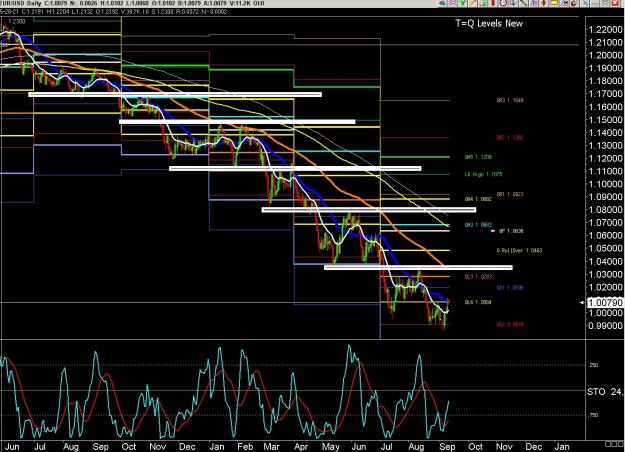Select the white horizontal line near 1.03500

click(418, 267)
